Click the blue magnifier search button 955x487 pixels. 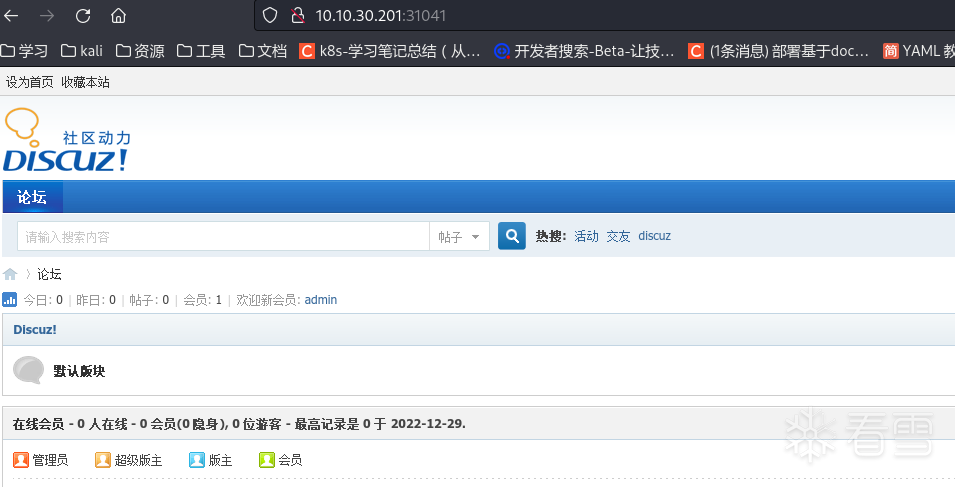point(512,236)
